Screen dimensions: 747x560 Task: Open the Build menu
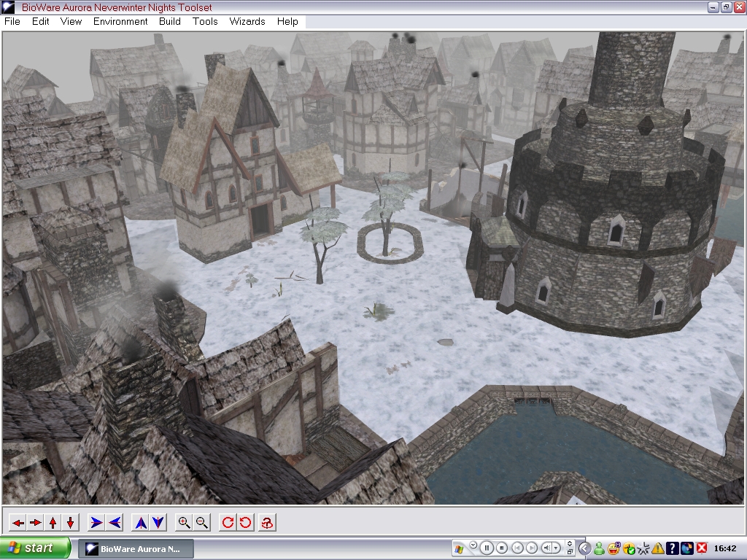[x=170, y=21]
